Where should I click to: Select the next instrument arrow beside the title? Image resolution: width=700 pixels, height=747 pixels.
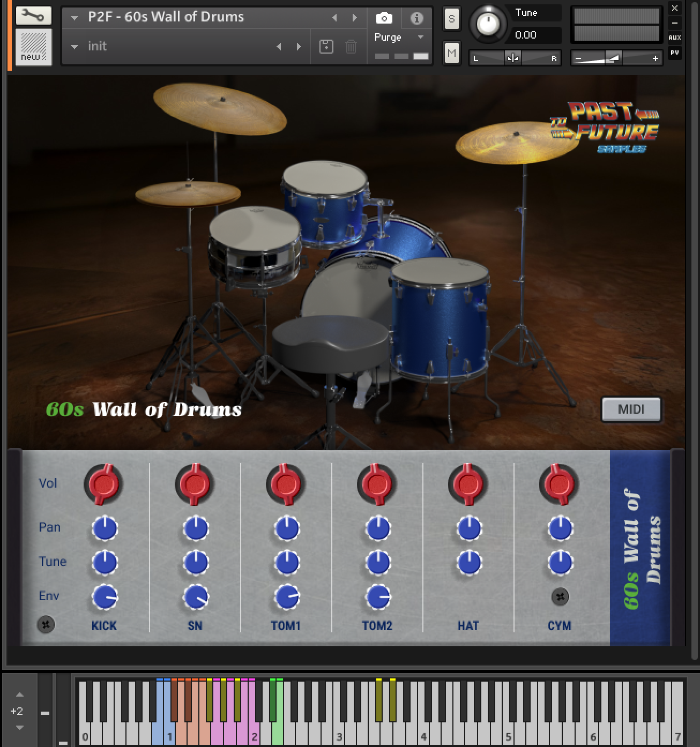click(354, 18)
